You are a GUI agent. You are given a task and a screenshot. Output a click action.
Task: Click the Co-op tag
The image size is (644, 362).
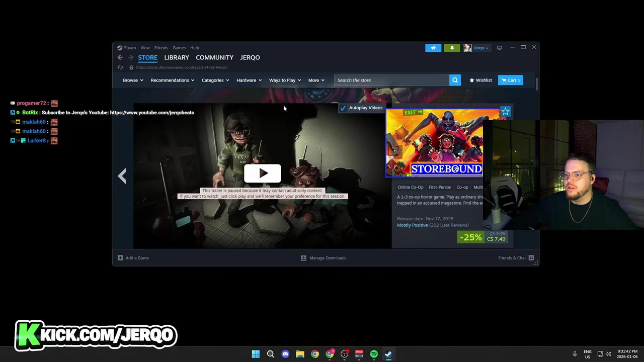462,188
